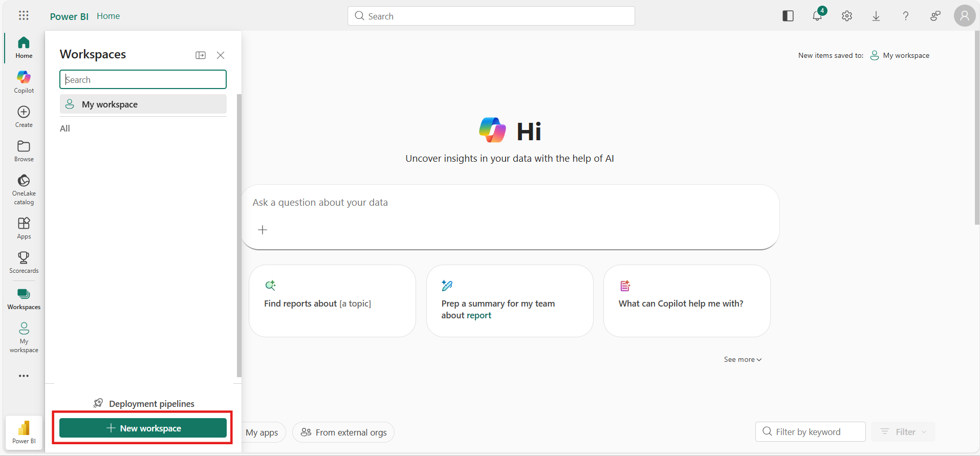Screen dimensions: 980x456
Task: Toggle the side pane layout icon in header
Action: (788, 16)
